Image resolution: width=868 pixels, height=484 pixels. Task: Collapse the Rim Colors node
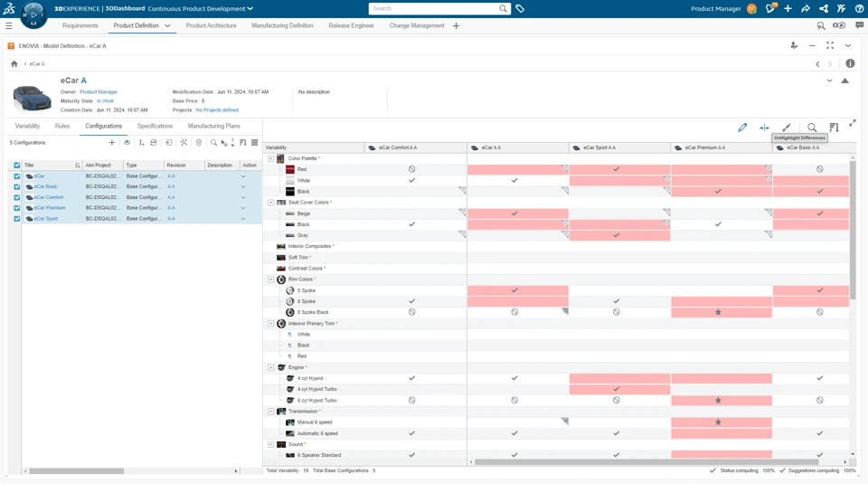click(x=270, y=280)
